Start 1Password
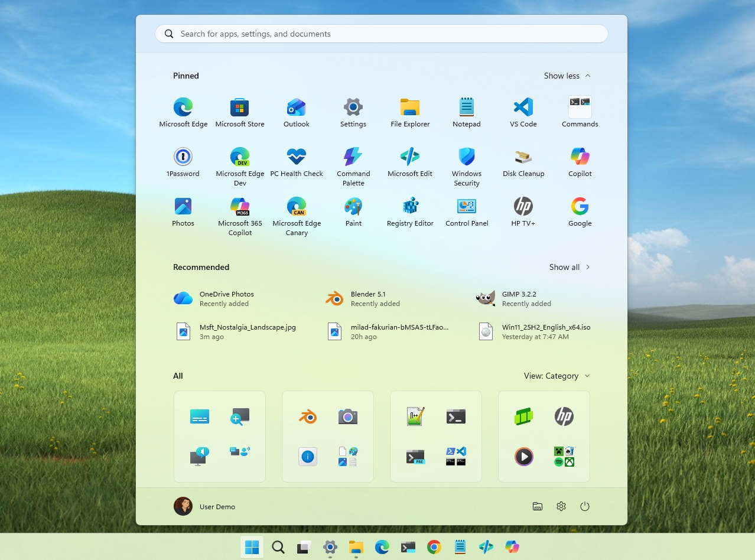755x560 pixels. click(x=183, y=164)
